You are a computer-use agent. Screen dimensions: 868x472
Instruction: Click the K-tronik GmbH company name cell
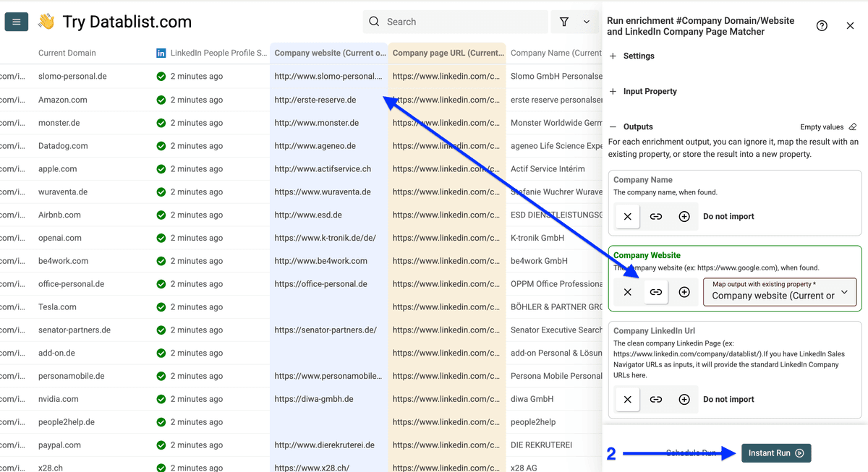(537, 238)
